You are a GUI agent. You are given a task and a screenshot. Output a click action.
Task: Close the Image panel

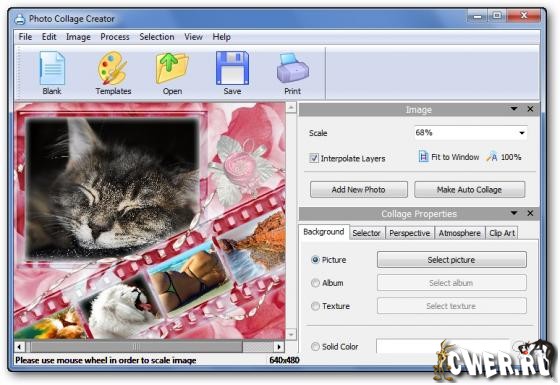(530, 109)
